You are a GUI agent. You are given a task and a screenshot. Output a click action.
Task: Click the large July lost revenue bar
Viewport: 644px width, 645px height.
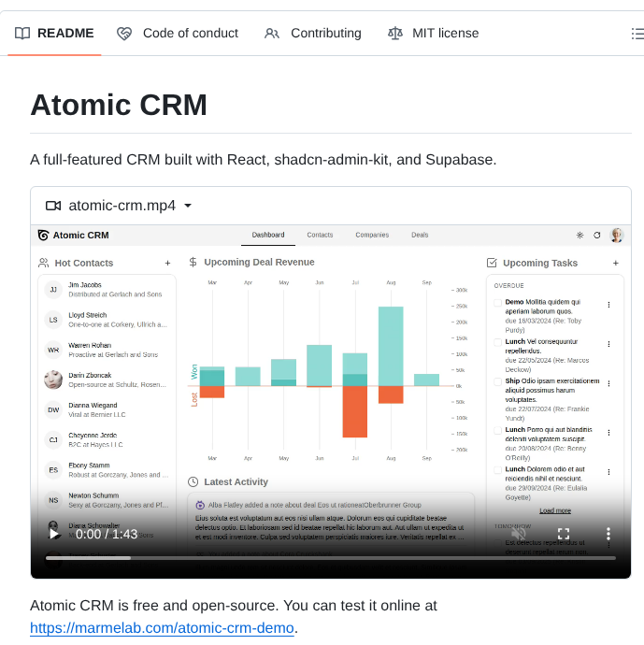click(x=355, y=411)
